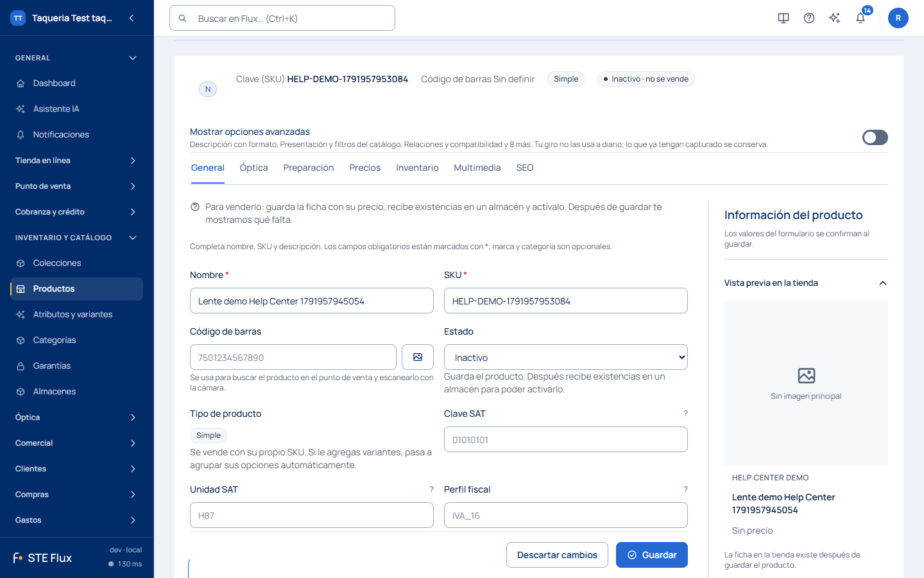The width and height of the screenshot is (924, 578).
Task: Expand Punto de venta menu
Action: pos(76,186)
